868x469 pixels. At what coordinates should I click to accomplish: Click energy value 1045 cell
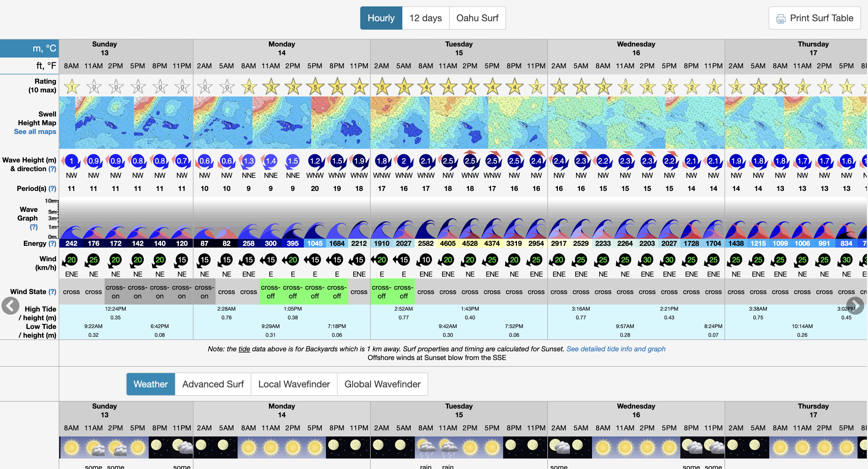(315, 244)
